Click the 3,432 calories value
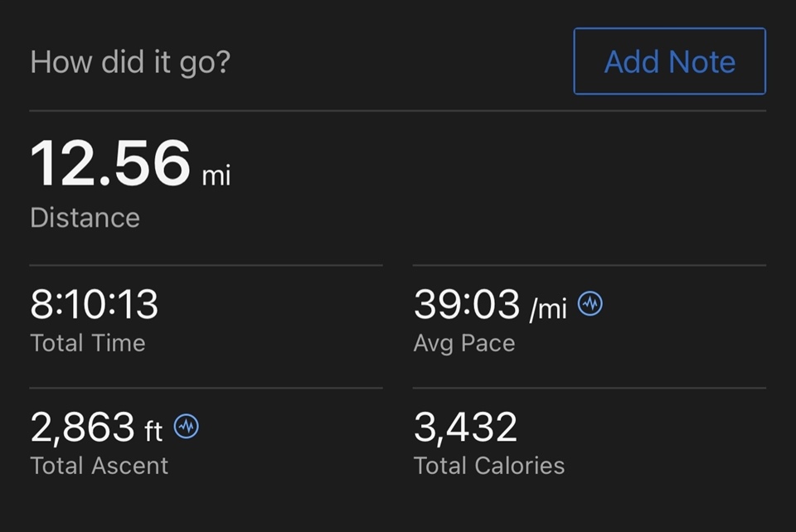796x532 pixels. (x=465, y=428)
